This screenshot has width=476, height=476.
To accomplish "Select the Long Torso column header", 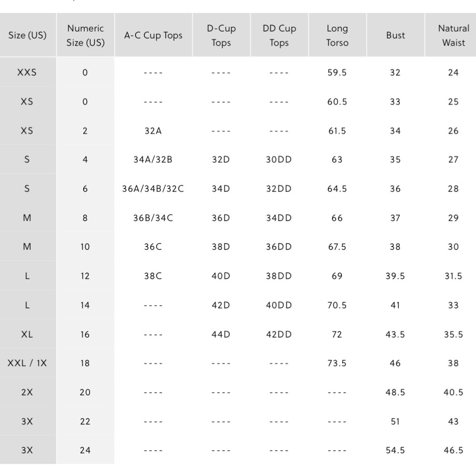I will pos(337,35).
